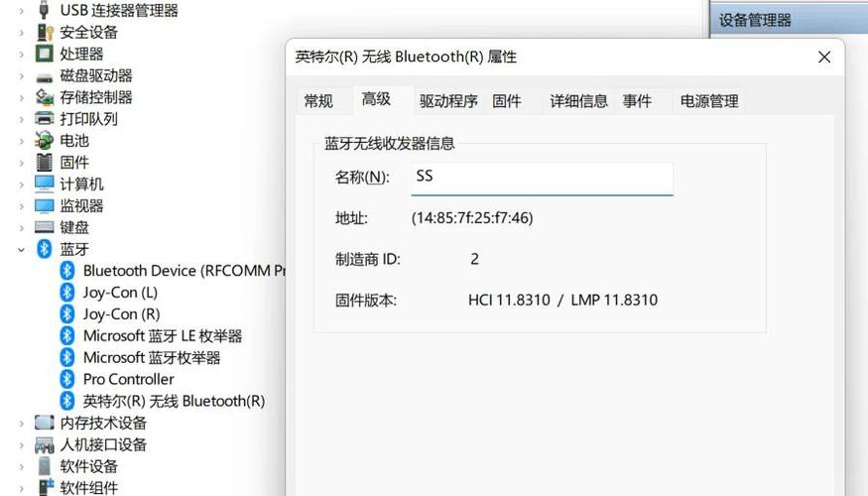This screenshot has height=496, width=868.
Task: Expand the 存储控制器 node
Action: coord(22,97)
